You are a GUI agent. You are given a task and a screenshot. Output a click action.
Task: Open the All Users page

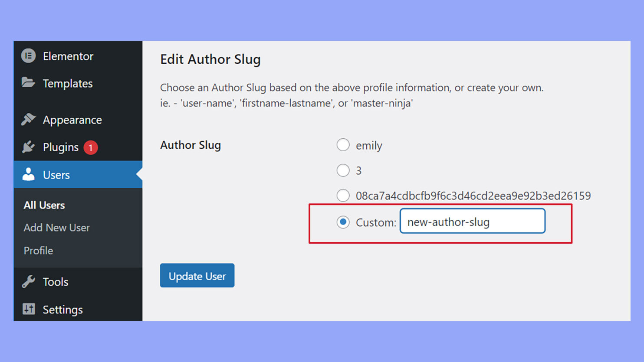(44, 205)
